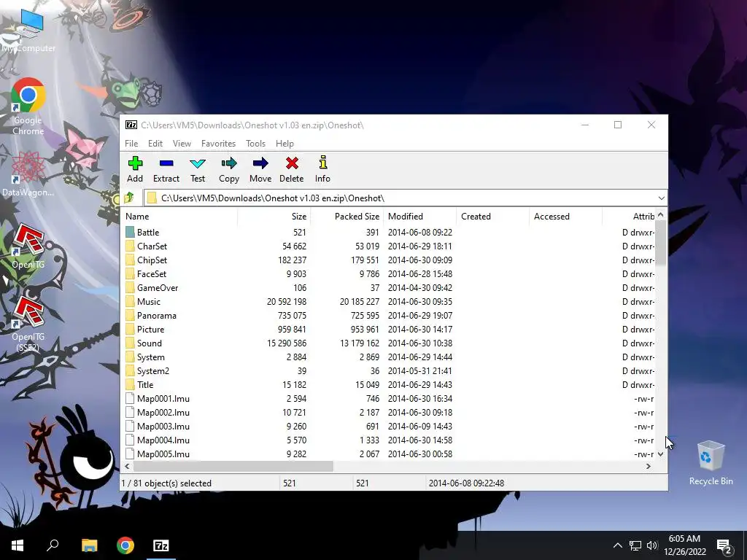The image size is (747, 560).
Task: Click the red Delete icon
Action: tap(292, 163)
